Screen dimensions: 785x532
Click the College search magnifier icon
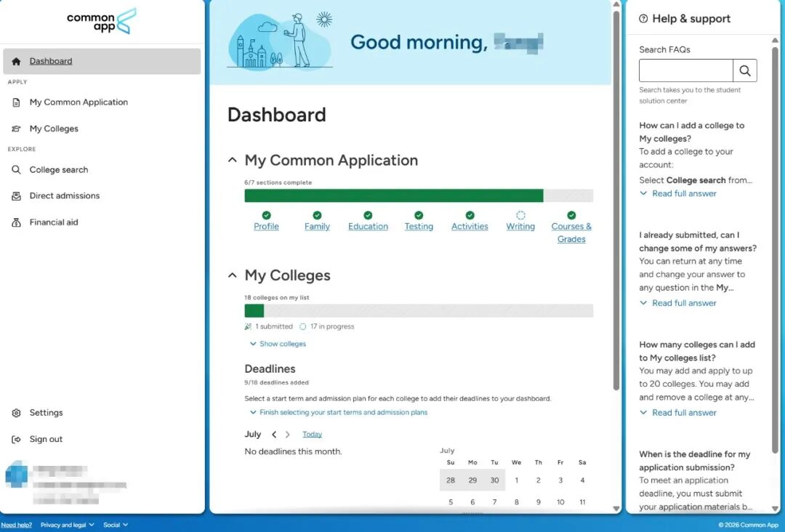(x=16, y=169)
